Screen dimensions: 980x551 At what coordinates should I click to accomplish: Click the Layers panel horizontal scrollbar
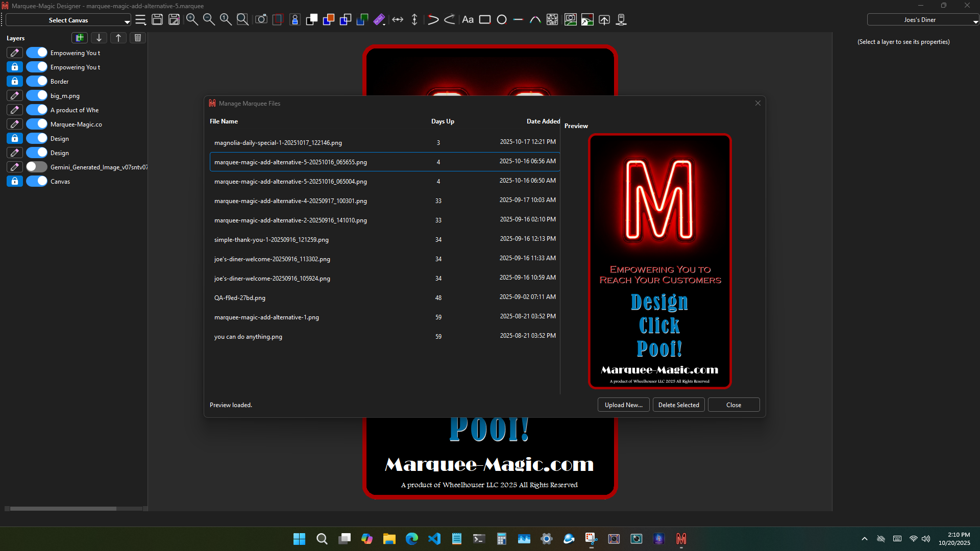[63, 509]
